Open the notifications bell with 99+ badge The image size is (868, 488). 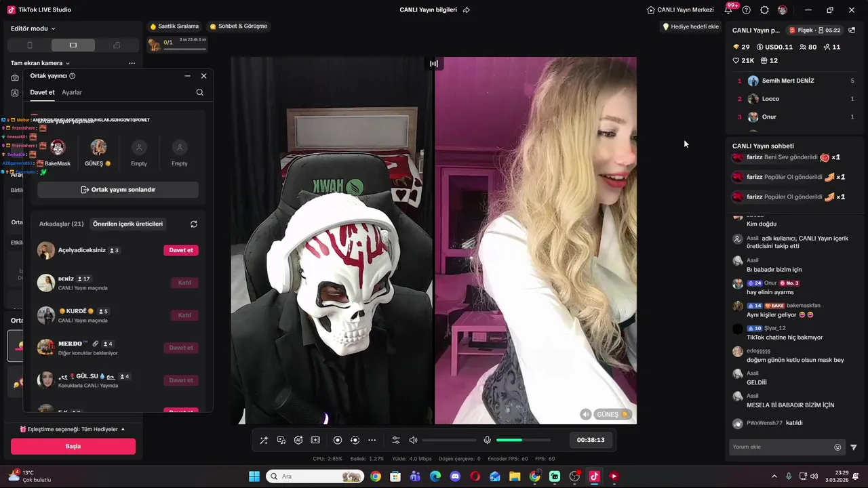click(x=729, y=9)
